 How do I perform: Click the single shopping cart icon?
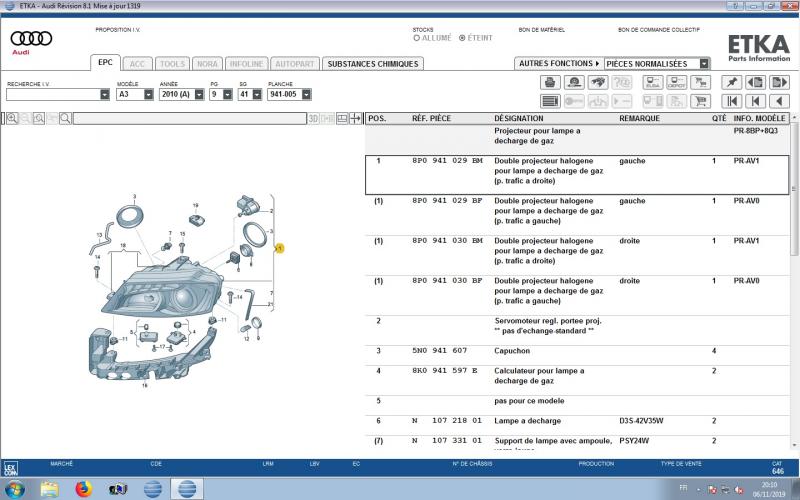[x=701, y=101]
